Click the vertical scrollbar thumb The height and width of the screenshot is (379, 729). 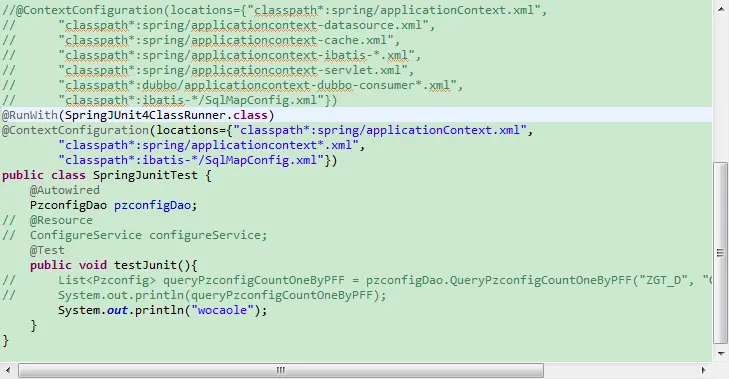coord(721,253)
